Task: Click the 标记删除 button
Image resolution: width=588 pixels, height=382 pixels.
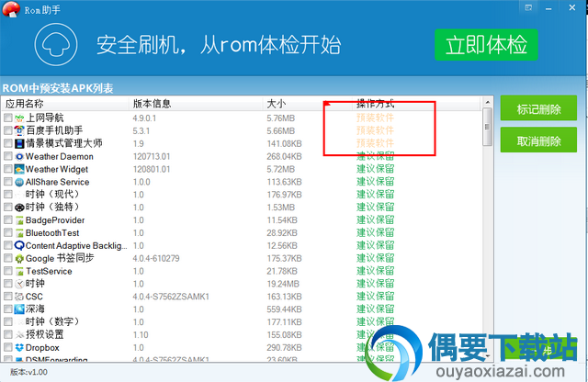Action: 538,109
